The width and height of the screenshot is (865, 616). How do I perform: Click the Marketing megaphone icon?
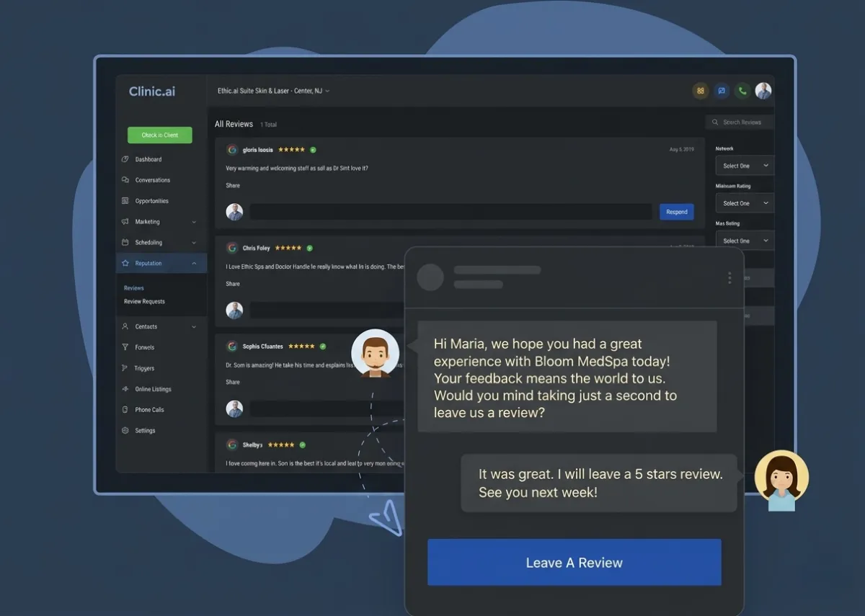tap(125, 222)
